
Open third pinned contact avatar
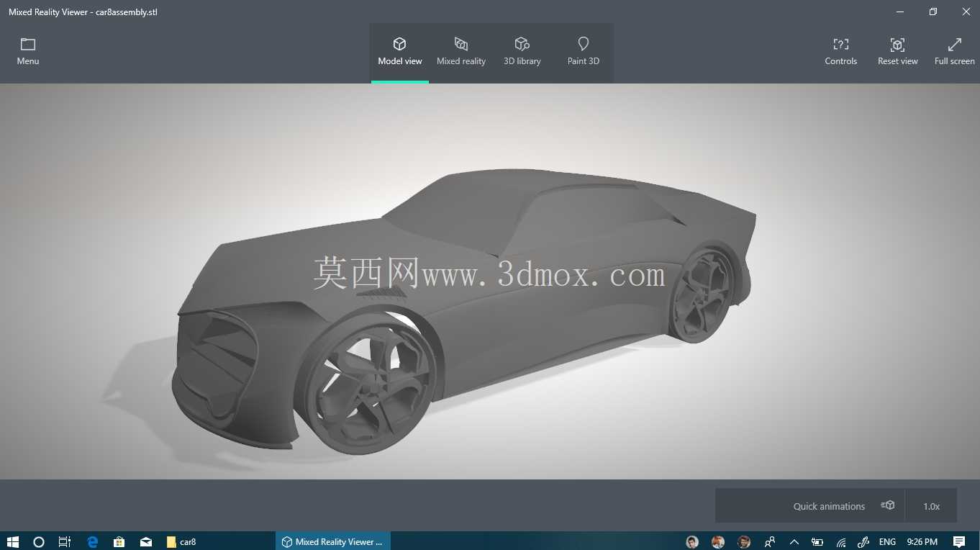[744, 541]
